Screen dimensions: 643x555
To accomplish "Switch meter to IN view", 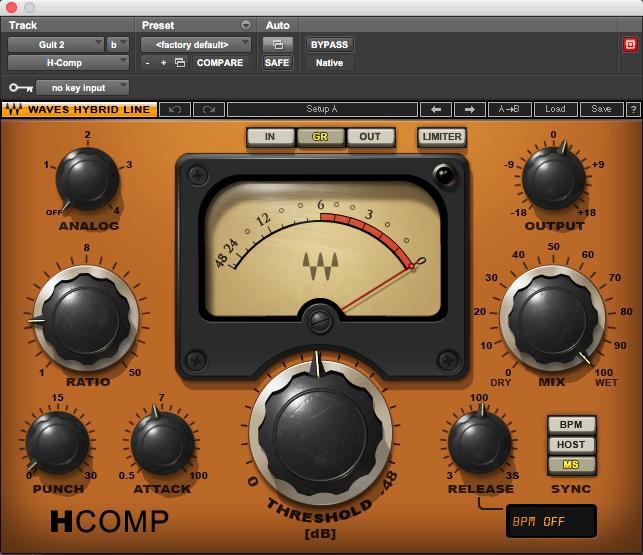I will click(x=270, y=137).
